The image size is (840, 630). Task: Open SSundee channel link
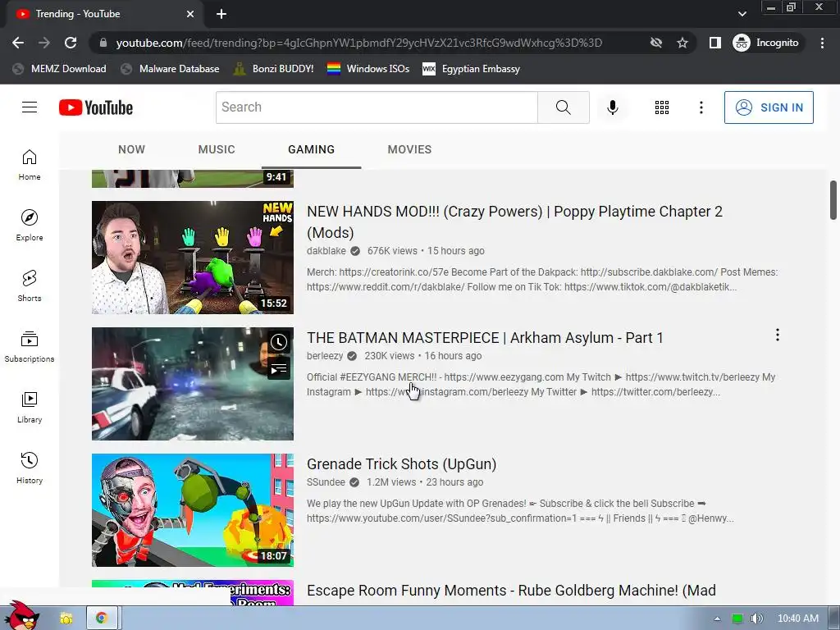(326, 482)
